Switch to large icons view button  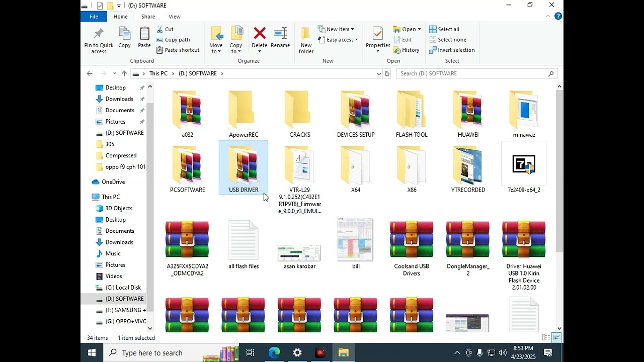[556, 337]
